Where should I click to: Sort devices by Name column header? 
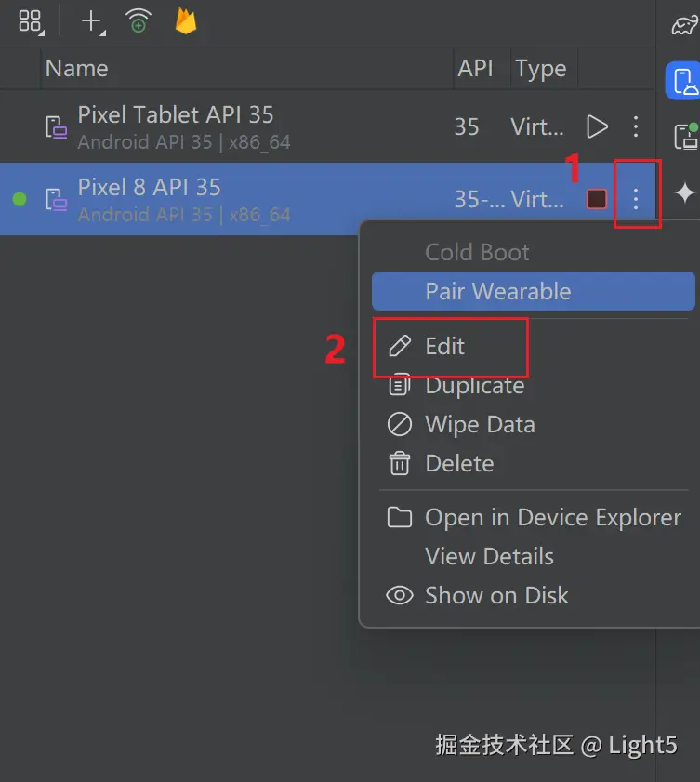coord(77,69)
